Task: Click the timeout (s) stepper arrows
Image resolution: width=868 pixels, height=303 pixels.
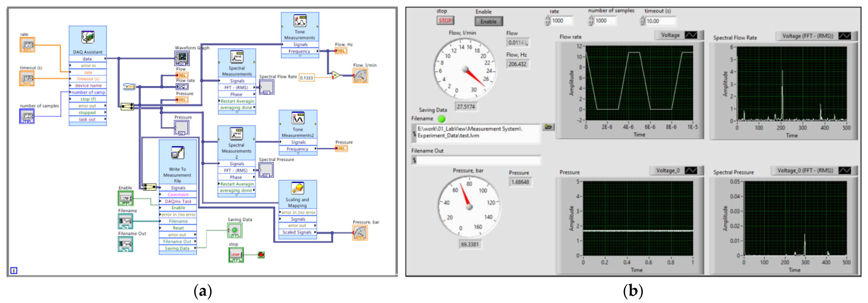Action: tap(642, 21)
